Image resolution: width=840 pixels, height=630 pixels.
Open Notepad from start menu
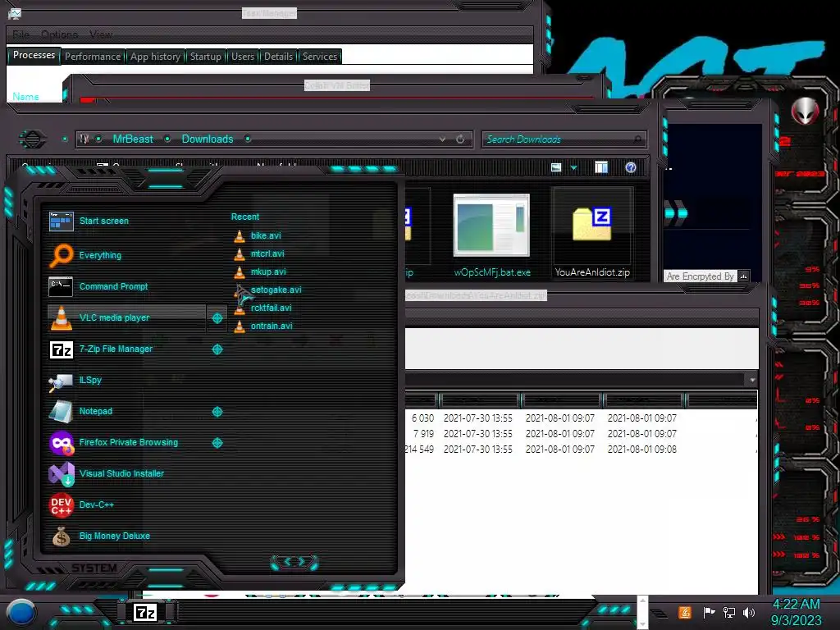pyautogui.click(x=127, y=412)
